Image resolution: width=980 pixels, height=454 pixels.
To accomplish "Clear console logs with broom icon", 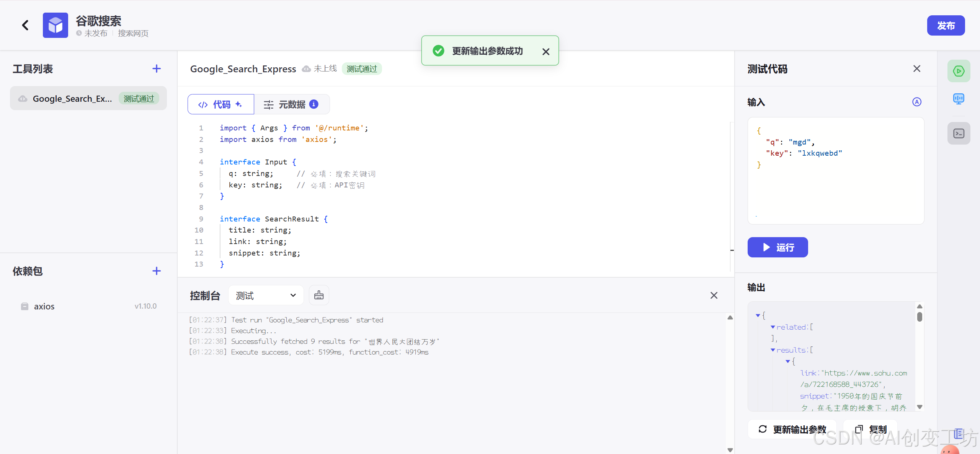I will pyautogui.click(x=318, y=295).
